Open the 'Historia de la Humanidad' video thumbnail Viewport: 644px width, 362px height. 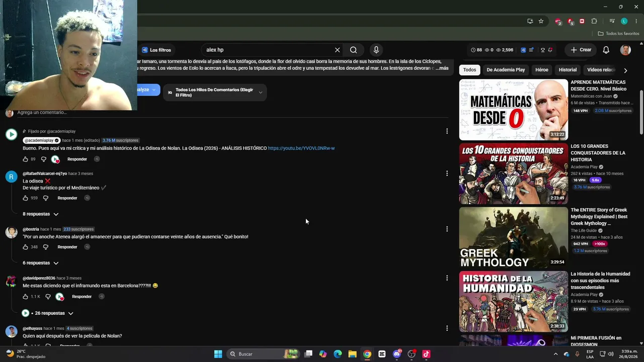(513, 302)
